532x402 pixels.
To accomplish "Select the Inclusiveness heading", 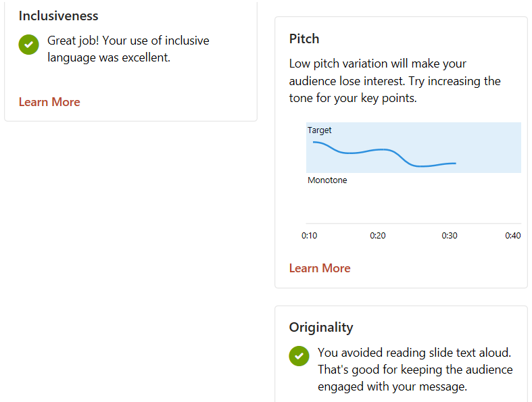I will point(59,16).
